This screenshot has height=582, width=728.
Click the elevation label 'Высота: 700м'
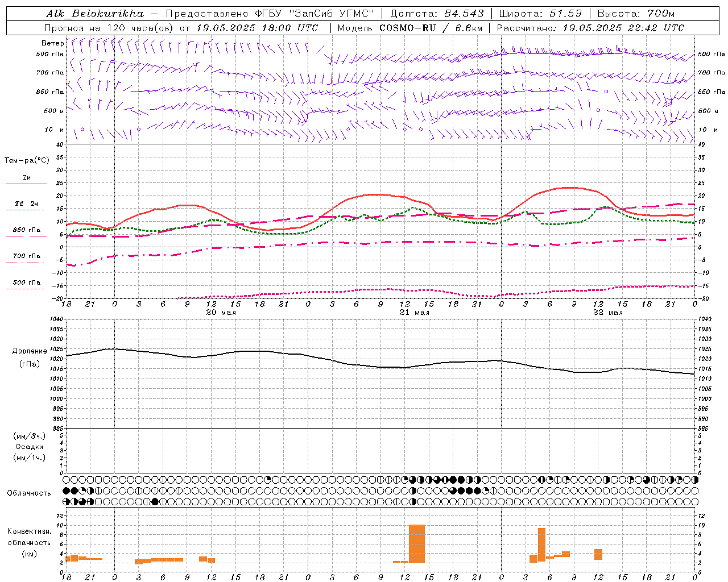636,14
